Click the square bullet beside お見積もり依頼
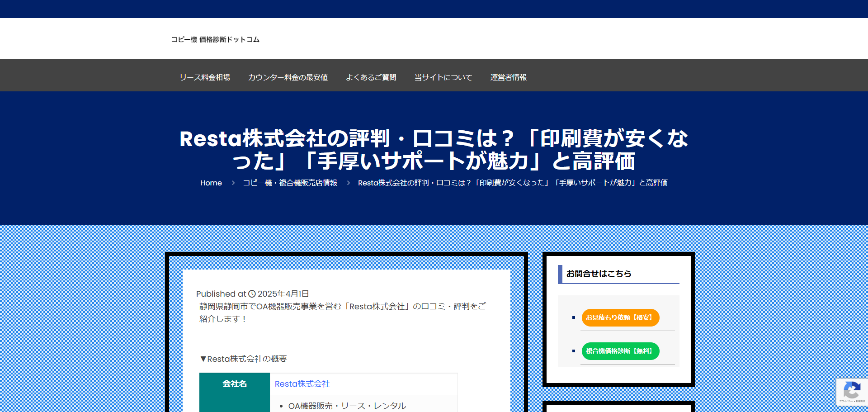 click(x=574, y=317)
